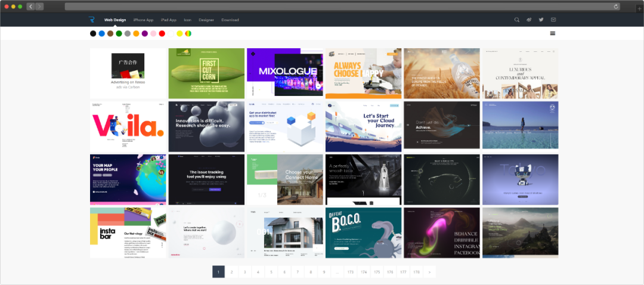Open the issue tracking tool thumbnail
Screen dimensions: 644x285
pos(206,179)
